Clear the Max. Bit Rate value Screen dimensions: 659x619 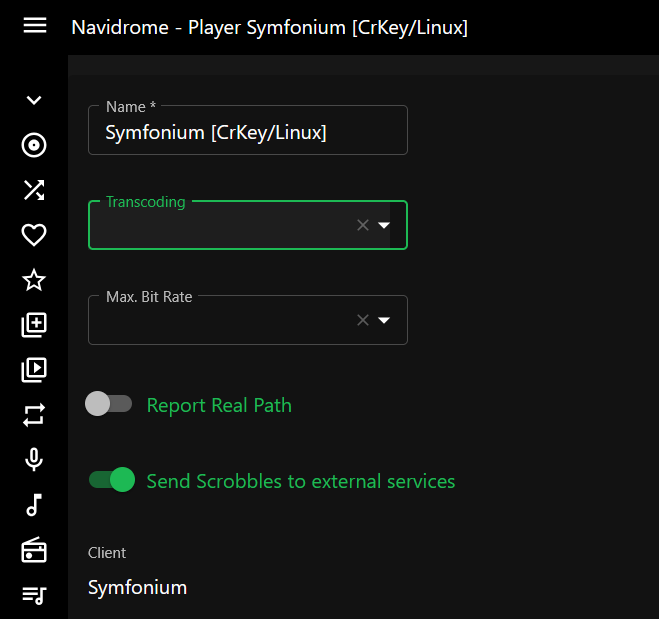(x=363, y=320)
